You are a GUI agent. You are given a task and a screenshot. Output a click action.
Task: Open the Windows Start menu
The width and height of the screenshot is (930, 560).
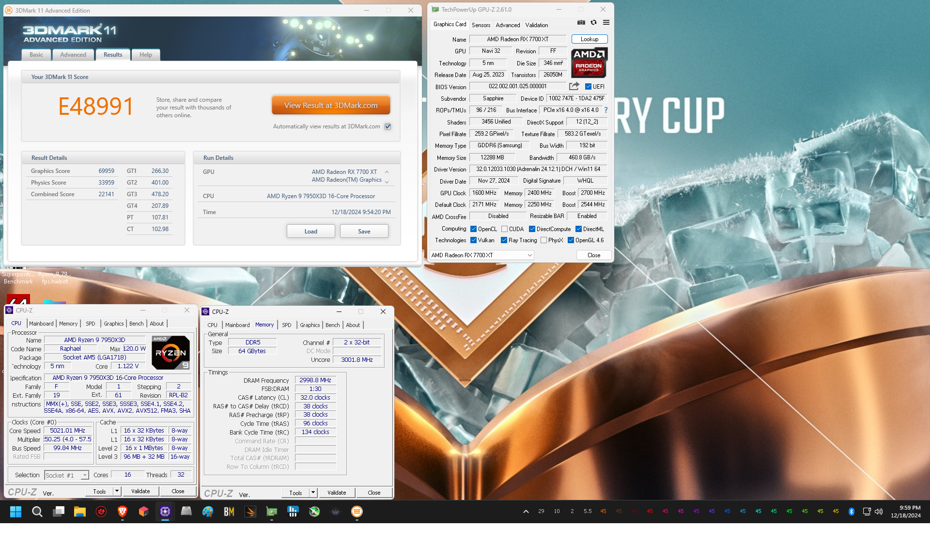pyautogui.click(x=15, y=512)
